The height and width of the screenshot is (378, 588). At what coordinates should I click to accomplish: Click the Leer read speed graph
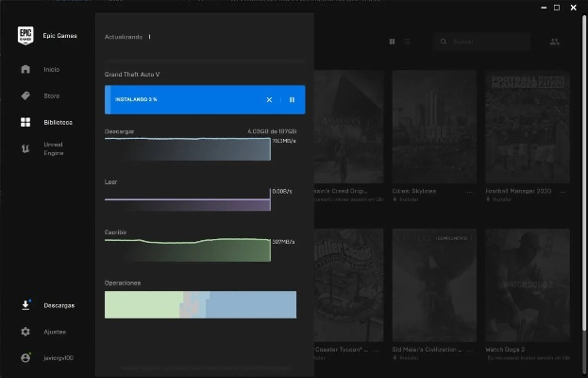click(x=188, y=199)
